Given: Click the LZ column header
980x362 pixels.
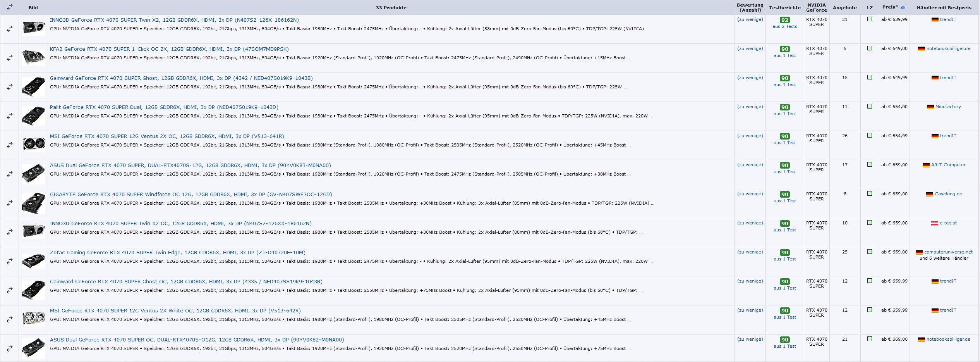Looking at the screenshot, I should click(x=870, y=7).
